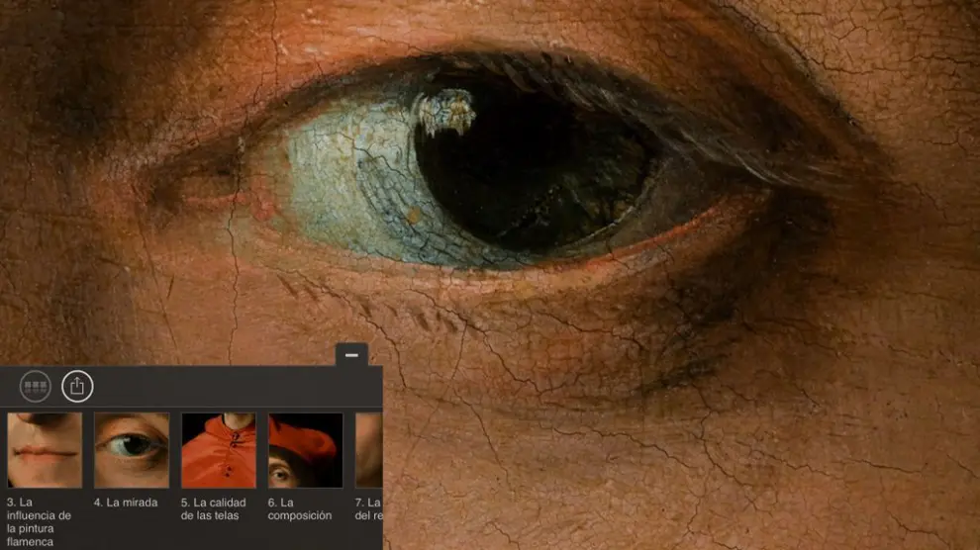Open the grid view of all details
This screenshot has width=980, height=550.
(x=35, y=387)
